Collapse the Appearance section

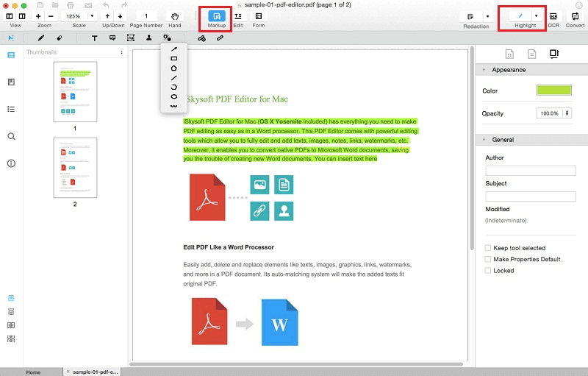tap(484, 70)
